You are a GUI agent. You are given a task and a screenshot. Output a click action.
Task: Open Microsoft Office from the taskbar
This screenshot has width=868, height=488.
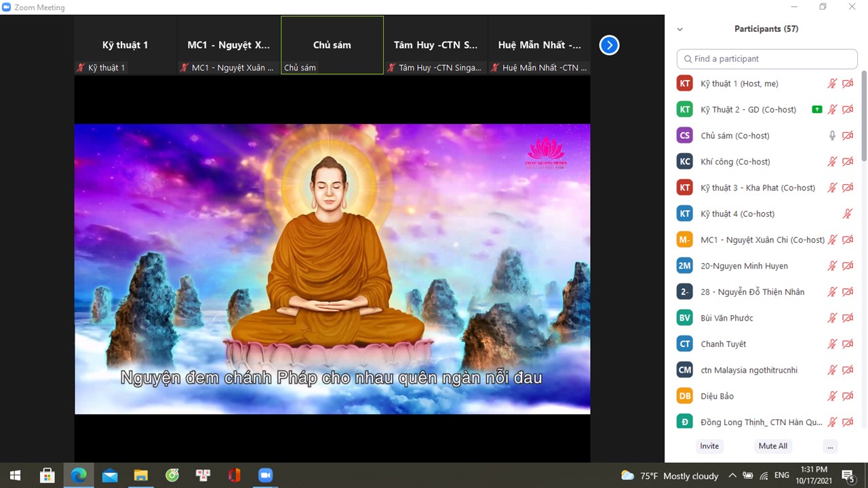[234, 475]
